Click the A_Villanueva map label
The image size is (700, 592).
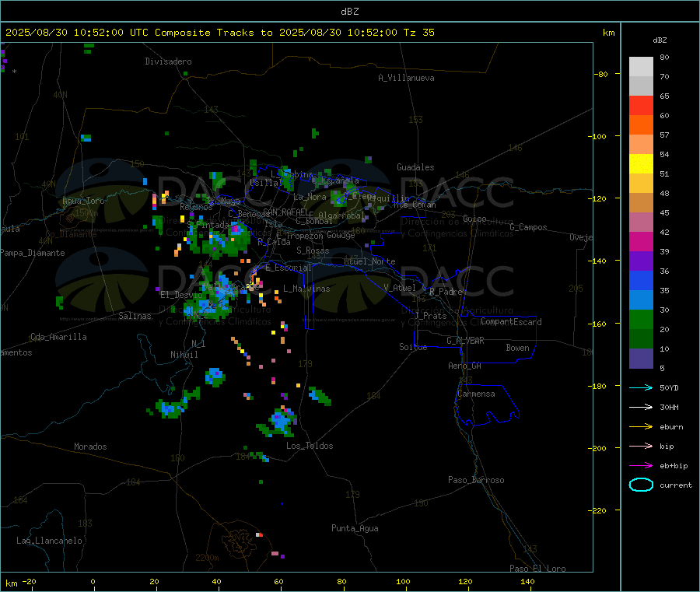(x=406, y=78)
